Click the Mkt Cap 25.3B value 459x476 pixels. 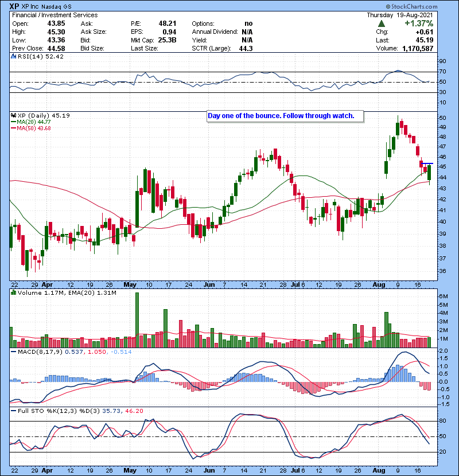pyautogui.click(x=167, y=40)
